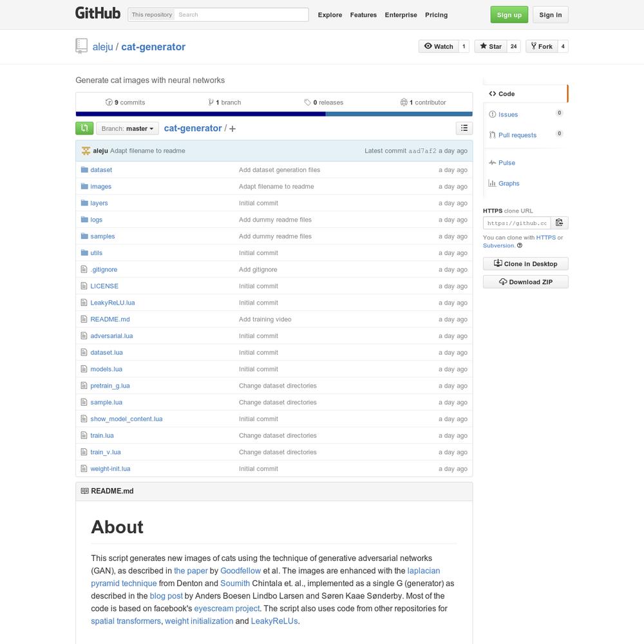
Task: Click the utils folder icon
Action: coord(84,252)
